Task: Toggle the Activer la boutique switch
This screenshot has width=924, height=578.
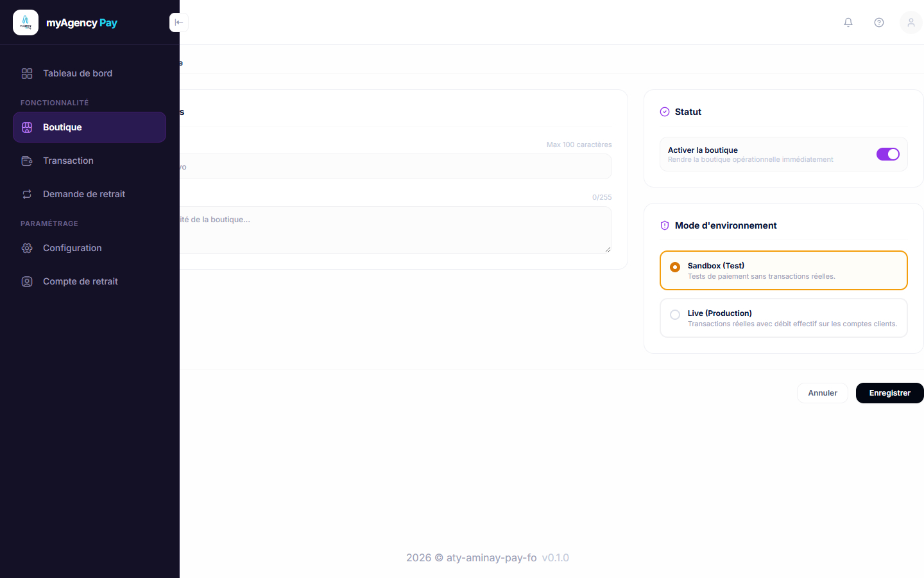Action: click(x=888, y=154)
